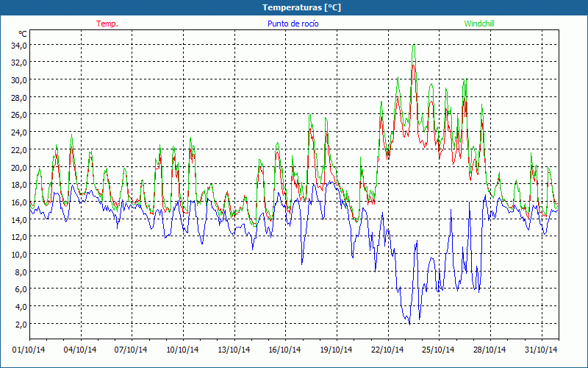Click the 01/10/14 date label

29,350
